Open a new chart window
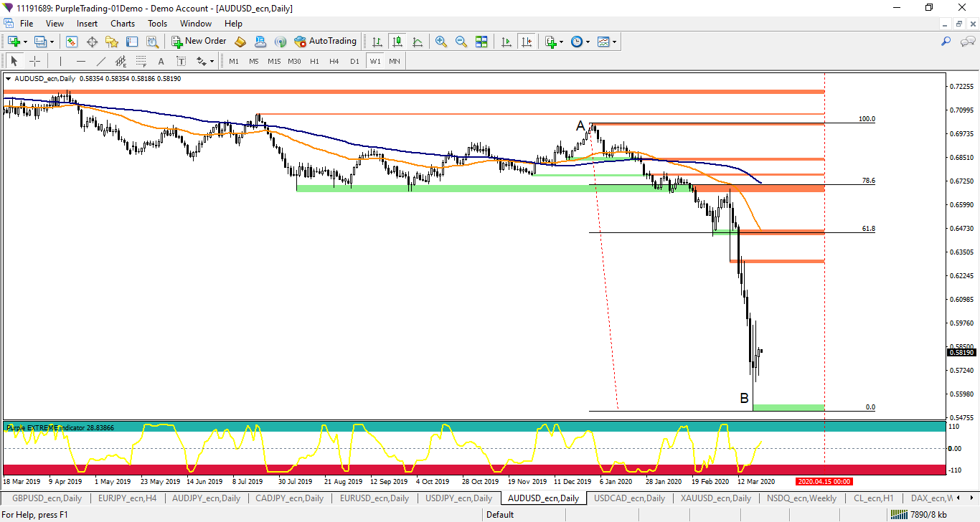Viewport: 980px width, 522px height. click(13, 42)
